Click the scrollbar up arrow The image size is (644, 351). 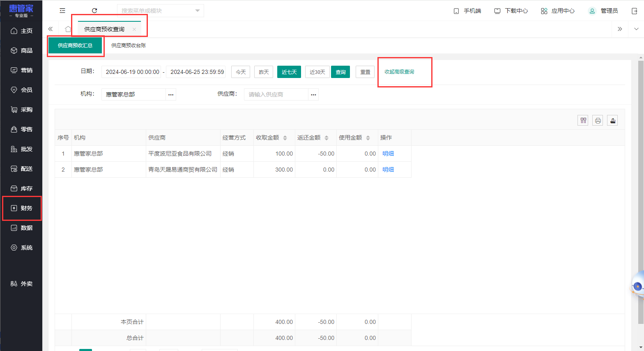(x=641, y=57)
